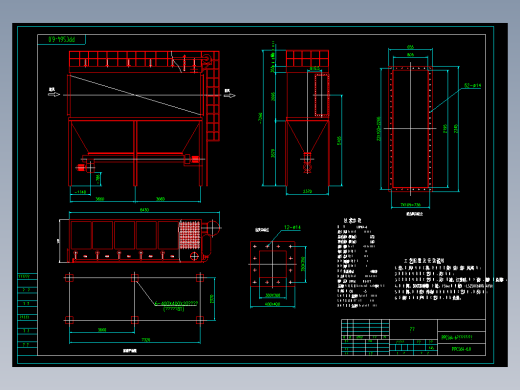Click the hatched filter bag area in plan view
Image resolution: width=520 pixels, height=390 pixels.
(x=189, y=235)
